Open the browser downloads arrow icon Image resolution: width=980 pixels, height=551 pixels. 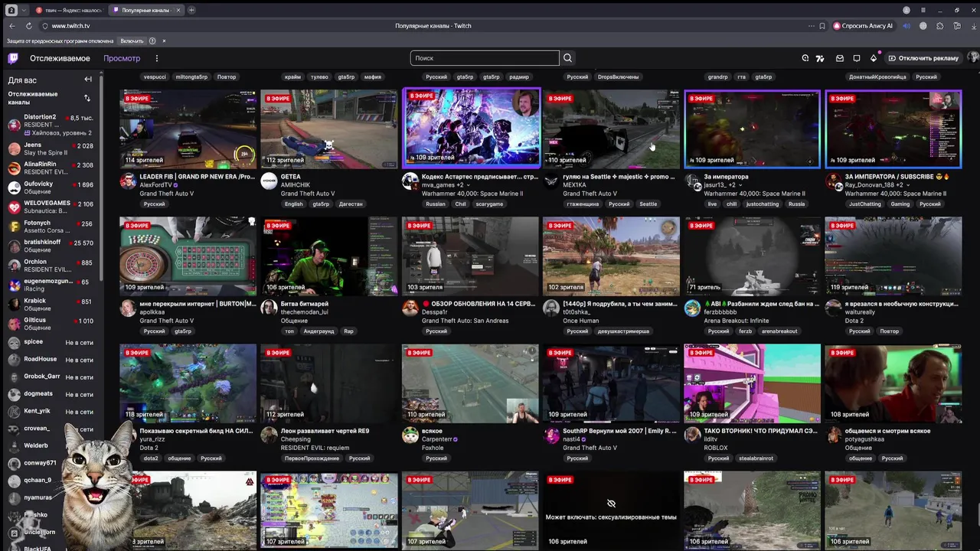973,26
